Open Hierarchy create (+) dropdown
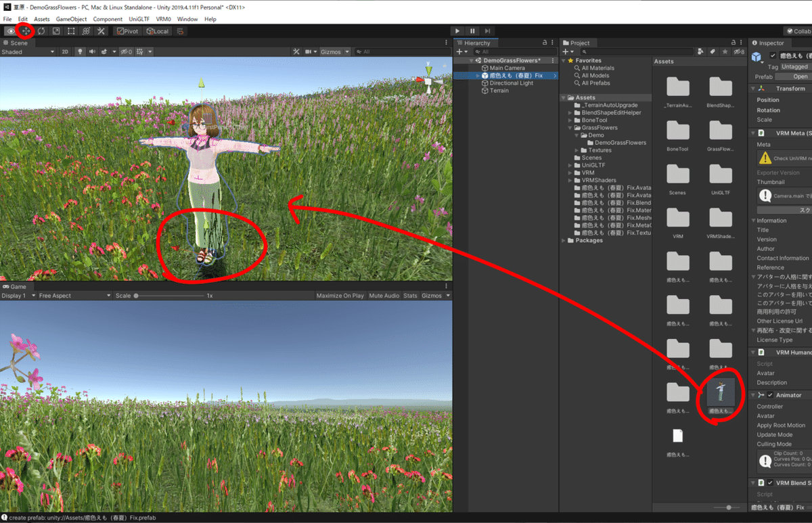 pyautogui.click(x=461, y=51)
